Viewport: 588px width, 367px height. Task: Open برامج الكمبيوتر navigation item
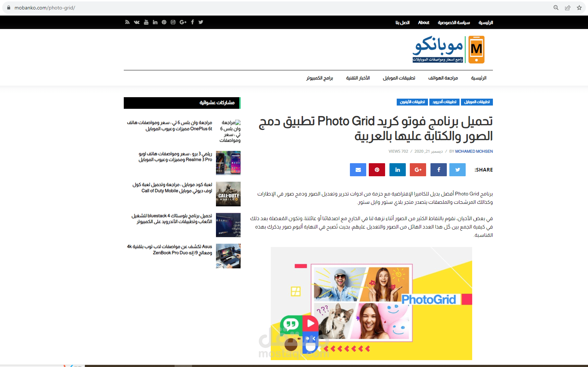319,78
